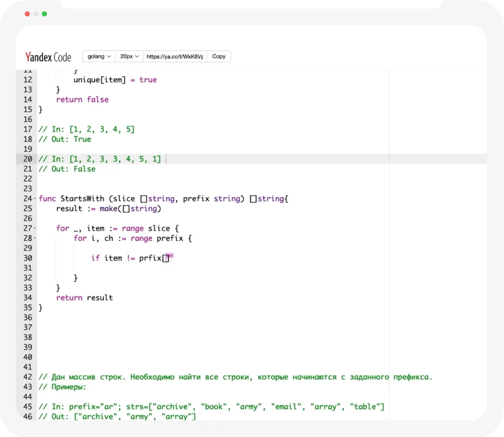This screenshot has height=437, width=504.
Task: Open the golang language dropdown
Action: tap(99, 56)
